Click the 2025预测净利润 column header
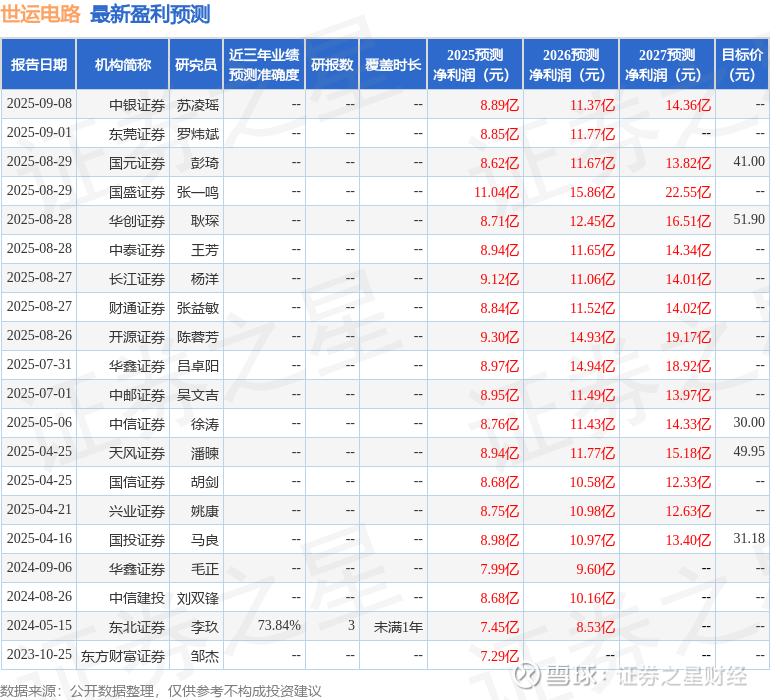 tap(475, 64)
